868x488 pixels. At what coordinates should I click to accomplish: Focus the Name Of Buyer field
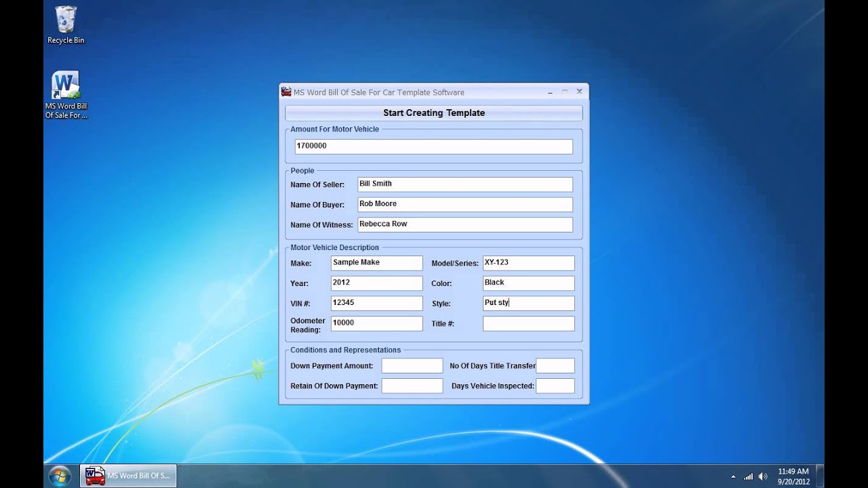click(465, 205)
